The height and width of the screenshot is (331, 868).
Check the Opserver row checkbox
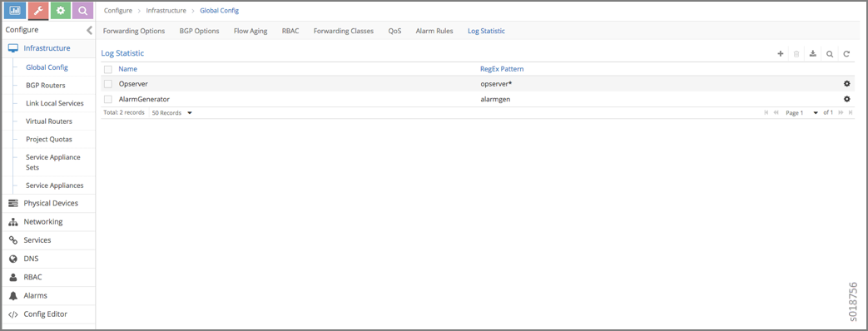[x=108, y=83]
